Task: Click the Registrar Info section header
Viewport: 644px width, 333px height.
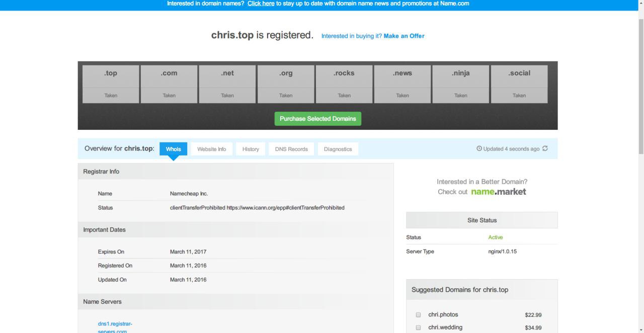Action: 235,172
